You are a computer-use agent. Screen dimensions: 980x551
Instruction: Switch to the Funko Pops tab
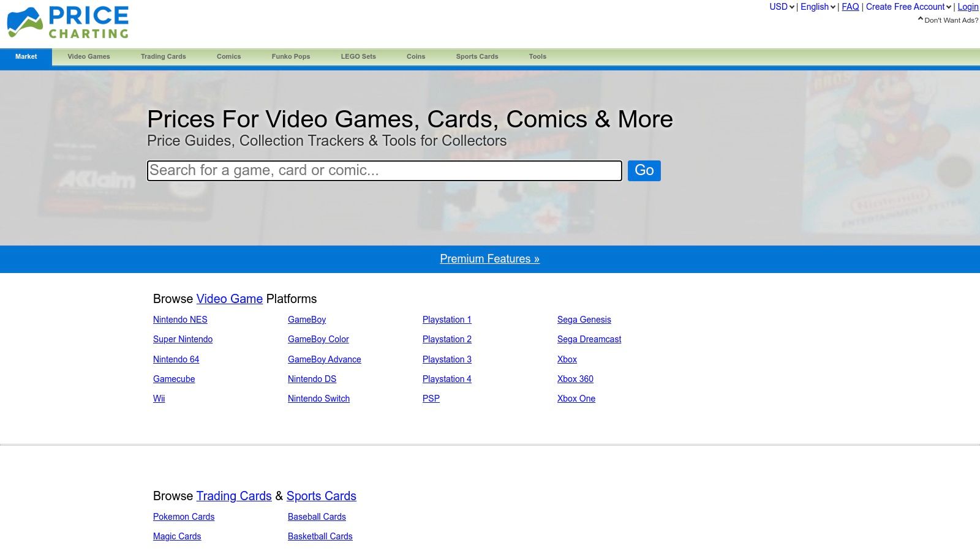[x=291, y=56]
